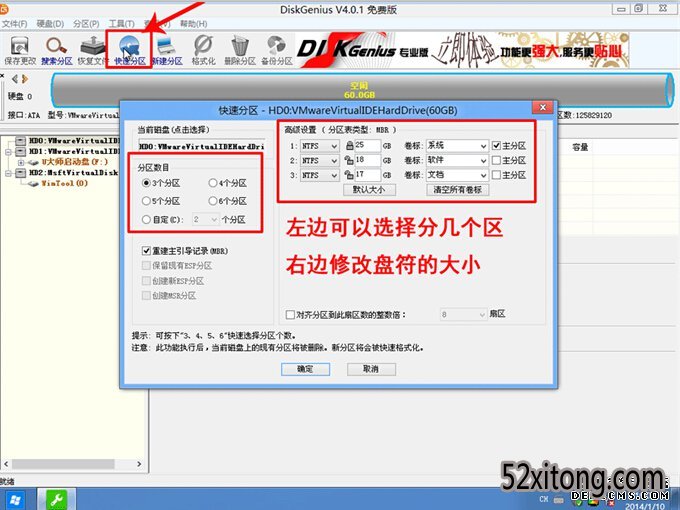Open the 搜索分区 search partition tool

[x=56, y=51]
